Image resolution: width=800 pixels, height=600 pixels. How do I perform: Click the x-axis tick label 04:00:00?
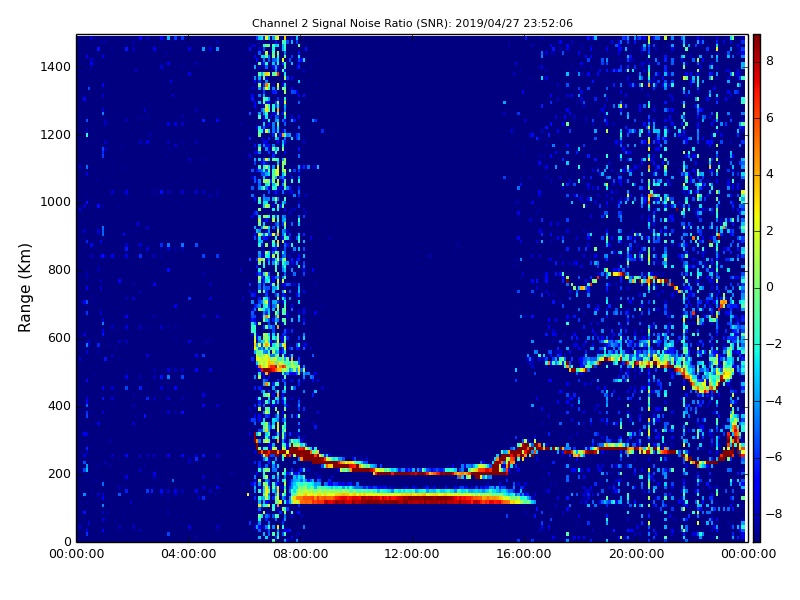pyautogui.click(x=189, y=554)
